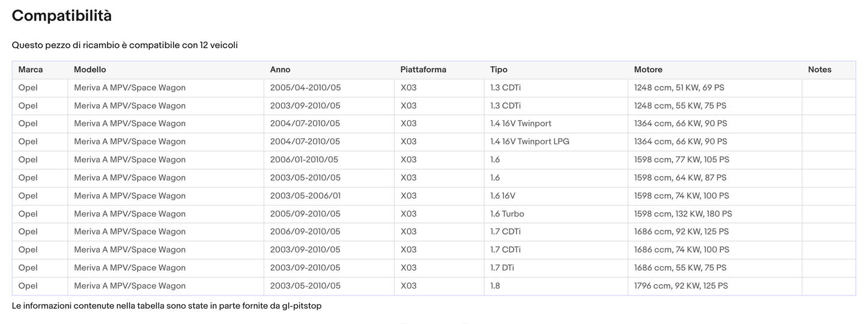Click the Modello column header
868x324 pixels.
(x=90, y=70)
